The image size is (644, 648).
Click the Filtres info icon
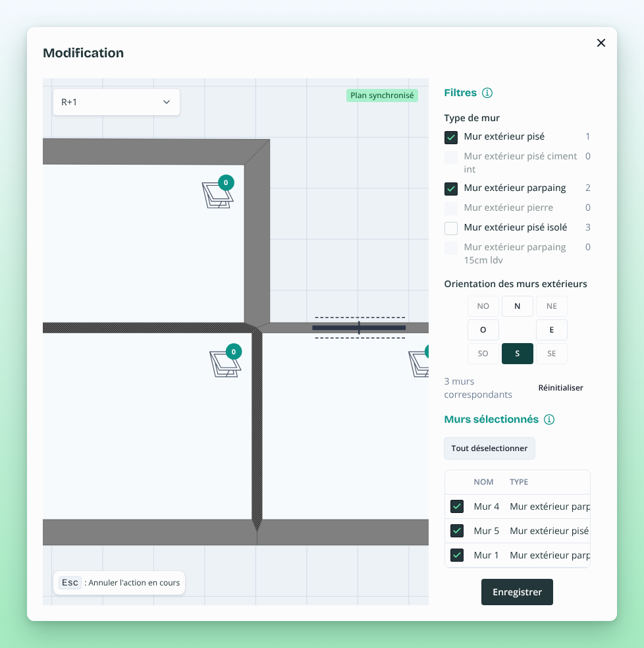487,93
